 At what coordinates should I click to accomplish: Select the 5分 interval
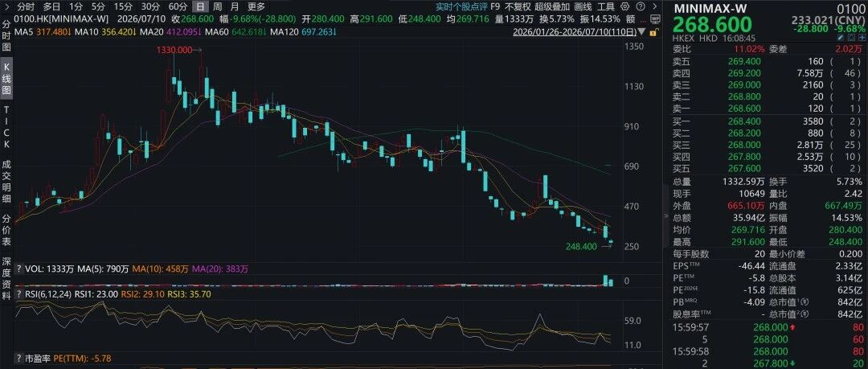[x=98, y=6]
